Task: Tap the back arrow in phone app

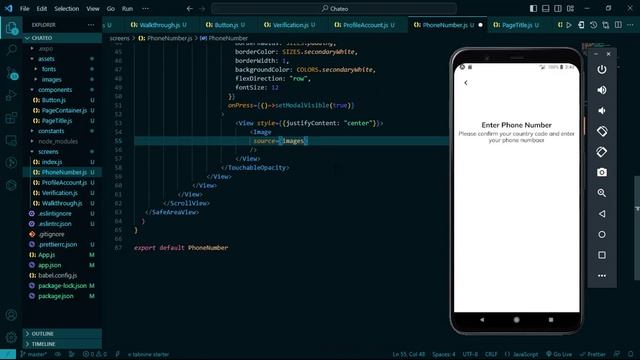Action: click(466, 83)
